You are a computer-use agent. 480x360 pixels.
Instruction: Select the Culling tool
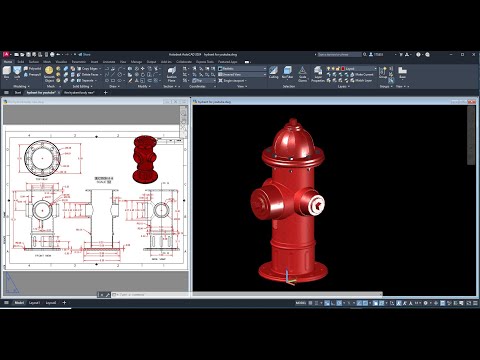point(273,72)
